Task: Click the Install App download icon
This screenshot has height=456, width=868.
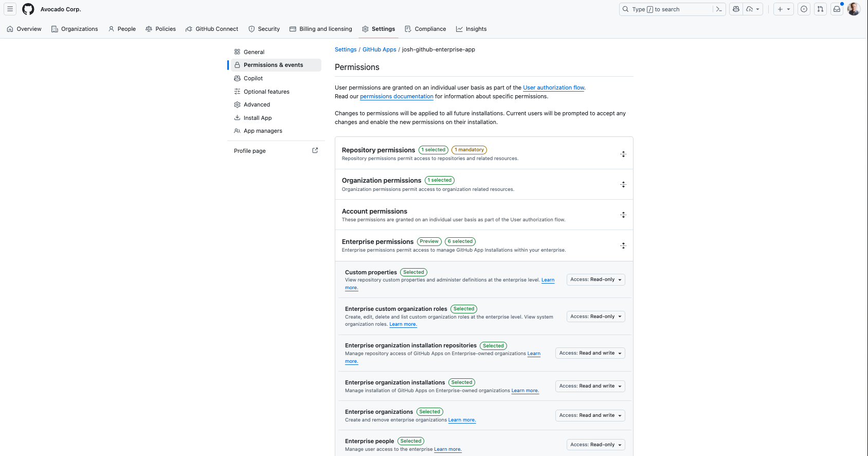Action: coord(237,117)
